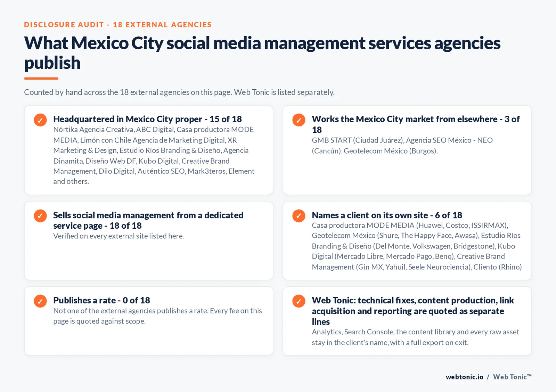
Task: Click the text 'GMB START (Ciudad Juárez)'
Action: tap(358, 140)
